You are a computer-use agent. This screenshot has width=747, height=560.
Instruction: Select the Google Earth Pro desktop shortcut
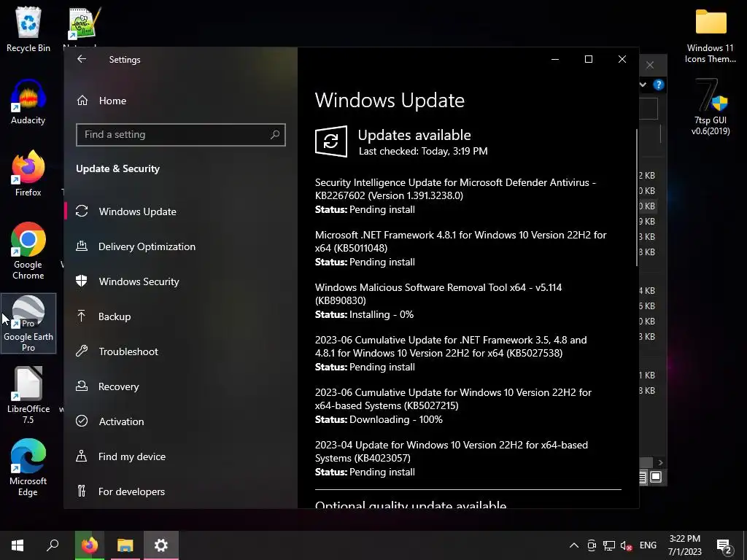(x=28, y=323)
